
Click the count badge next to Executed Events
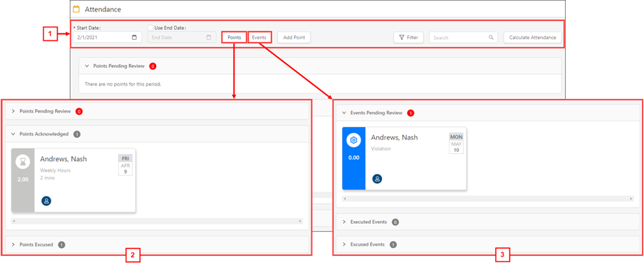pos(395,222)
